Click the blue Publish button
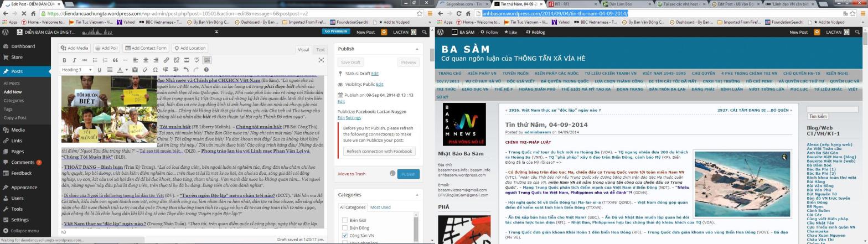868x244 pixels. point(408,174)
